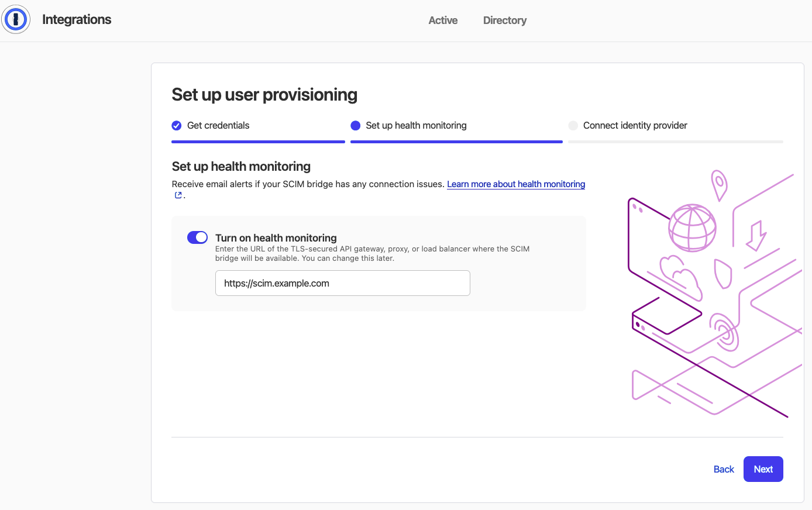
Task: Open the Directory tab
Action: pos(505,20)
